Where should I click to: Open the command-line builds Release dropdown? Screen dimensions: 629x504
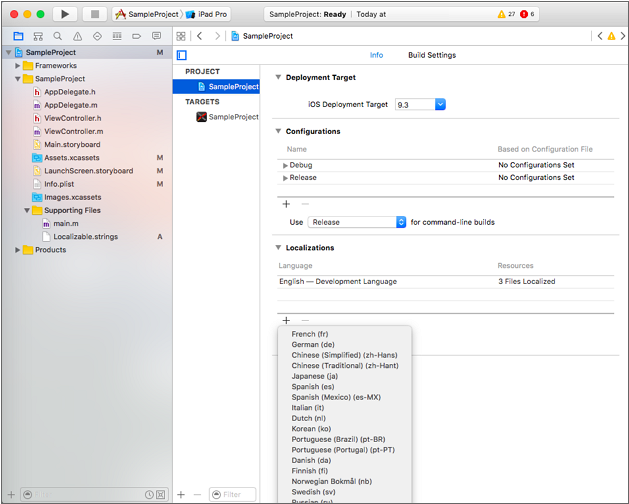point(400,222)
